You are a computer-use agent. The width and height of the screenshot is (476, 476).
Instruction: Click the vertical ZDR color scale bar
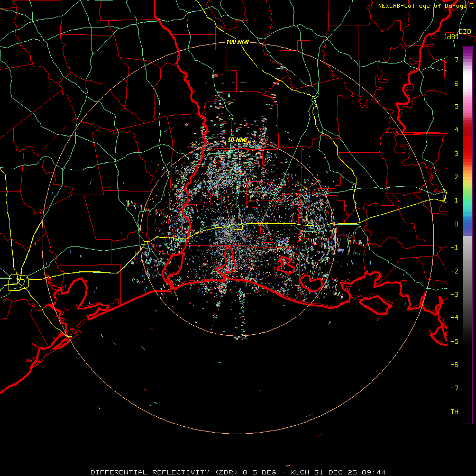467,235
